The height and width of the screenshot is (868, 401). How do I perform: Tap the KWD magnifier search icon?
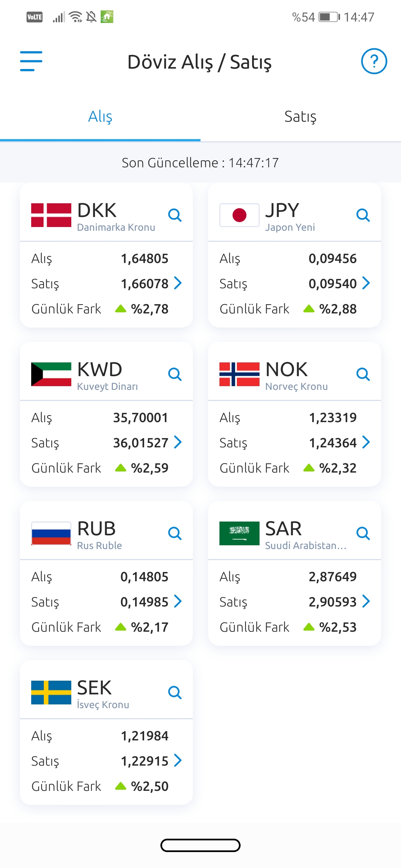[x=175, y=374]
